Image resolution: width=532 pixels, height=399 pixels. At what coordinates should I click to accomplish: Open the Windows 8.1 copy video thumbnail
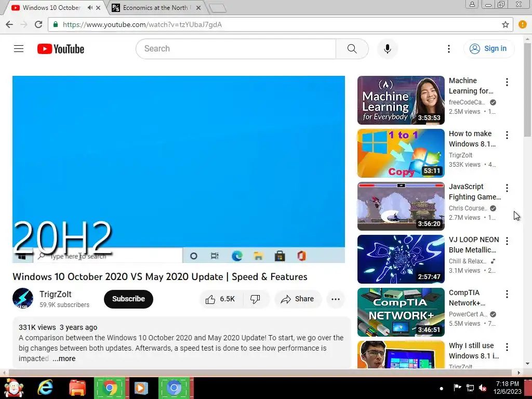point(401,153)
